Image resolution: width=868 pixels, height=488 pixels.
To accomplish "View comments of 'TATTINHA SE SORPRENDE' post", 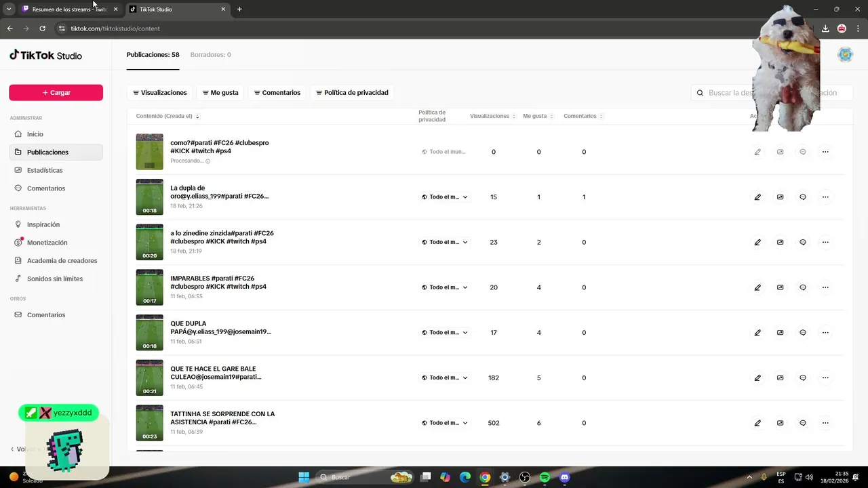I will pyautogui.click(x=803, y=423).
